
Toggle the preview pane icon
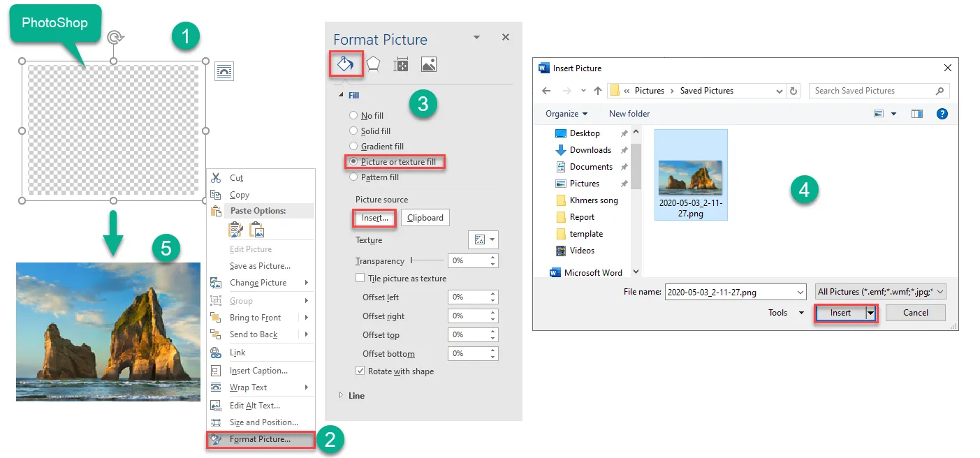[917, 114]
